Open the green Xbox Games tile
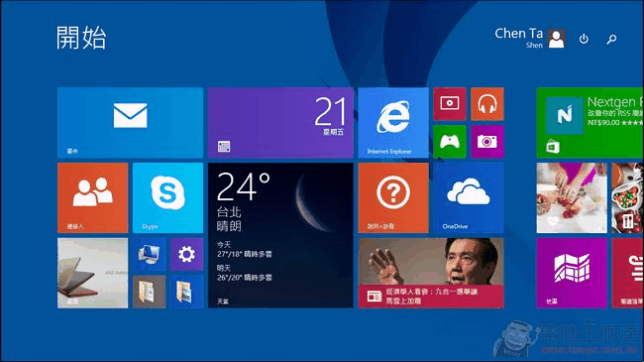Viewport: 644px width, 362px height. click(x=450, y=142)
